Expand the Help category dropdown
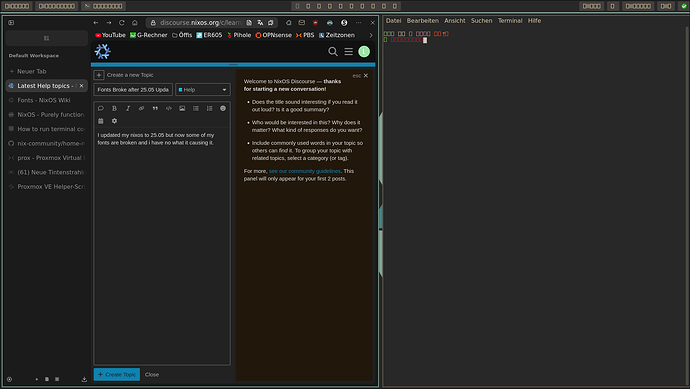 coord(203,90)
